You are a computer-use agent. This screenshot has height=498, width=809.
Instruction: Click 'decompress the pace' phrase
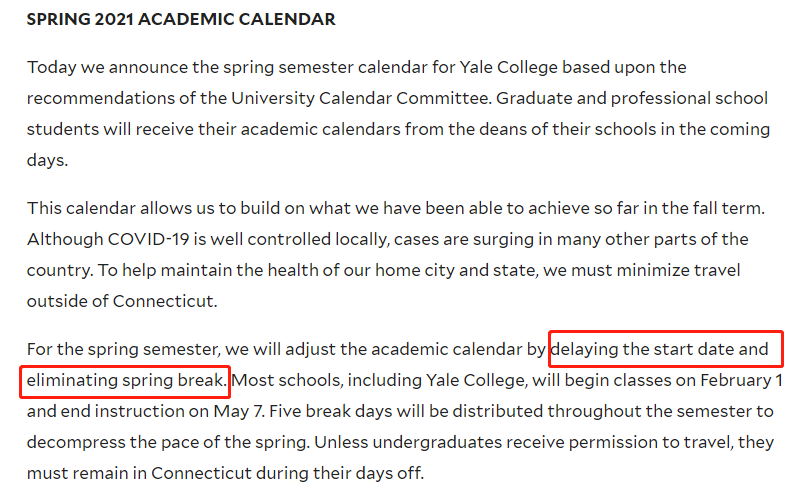coord(115,442)
